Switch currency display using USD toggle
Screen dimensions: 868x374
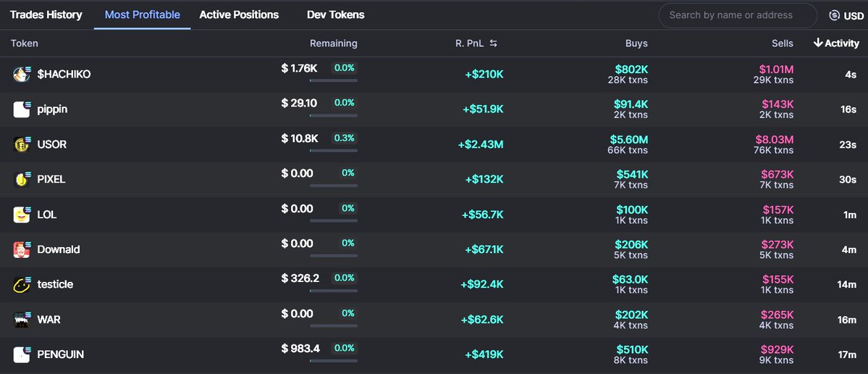(x=845, y=15)
